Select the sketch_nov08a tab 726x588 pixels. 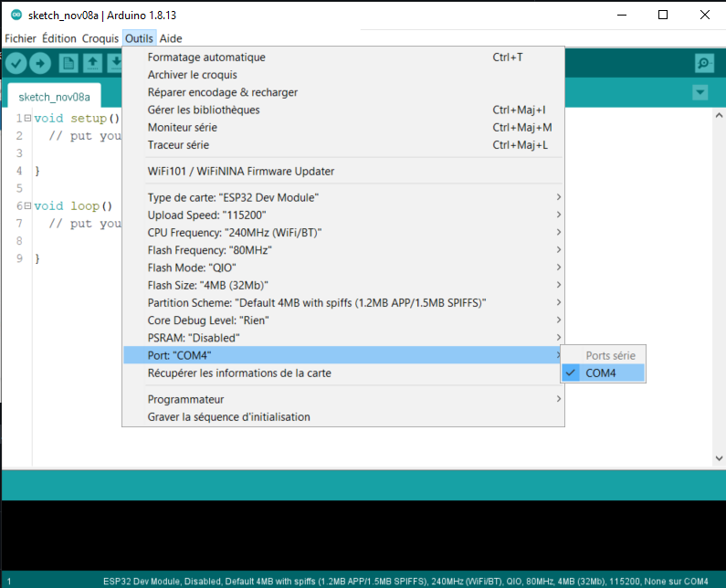point(54,97)
